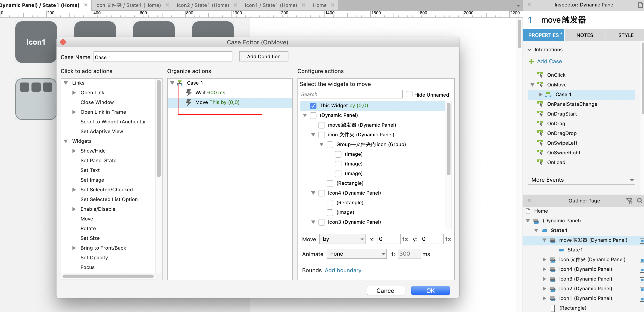Click the widget Search input field
The width and height of the screenshot is (644, 312).
(x=351, y=94)
